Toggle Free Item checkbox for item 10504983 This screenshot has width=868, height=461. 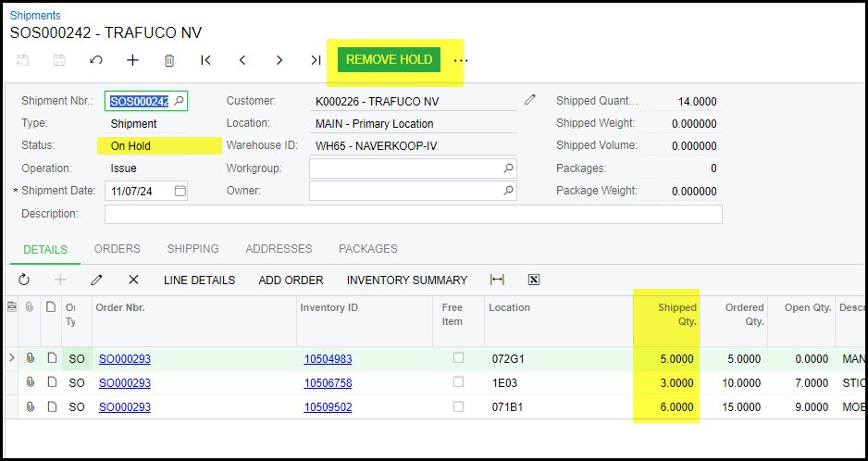pyautogui.click(x=459, y=358)
